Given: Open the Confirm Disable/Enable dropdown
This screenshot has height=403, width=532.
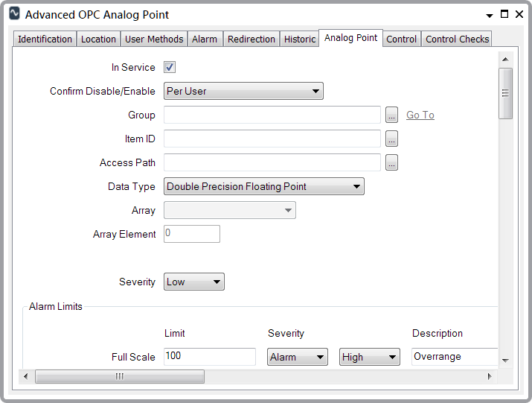Looking at the screenshot, I should (243, 91).
